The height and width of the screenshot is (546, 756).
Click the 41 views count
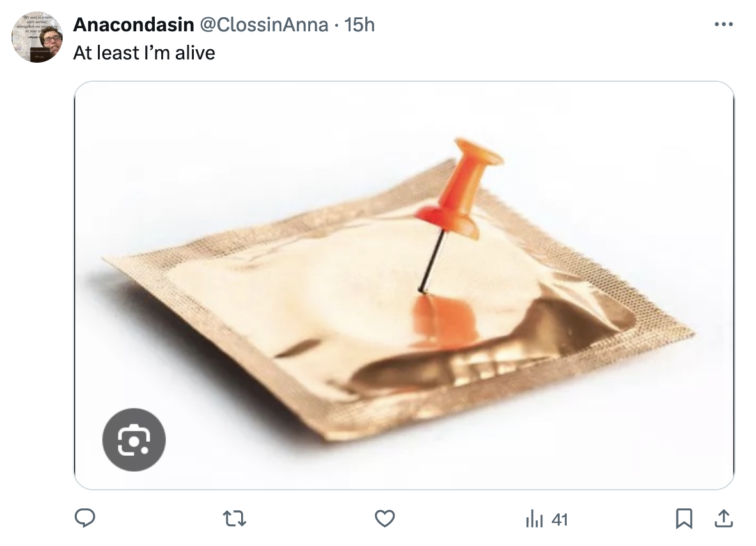pyautogui.click(x=559, y=520)
